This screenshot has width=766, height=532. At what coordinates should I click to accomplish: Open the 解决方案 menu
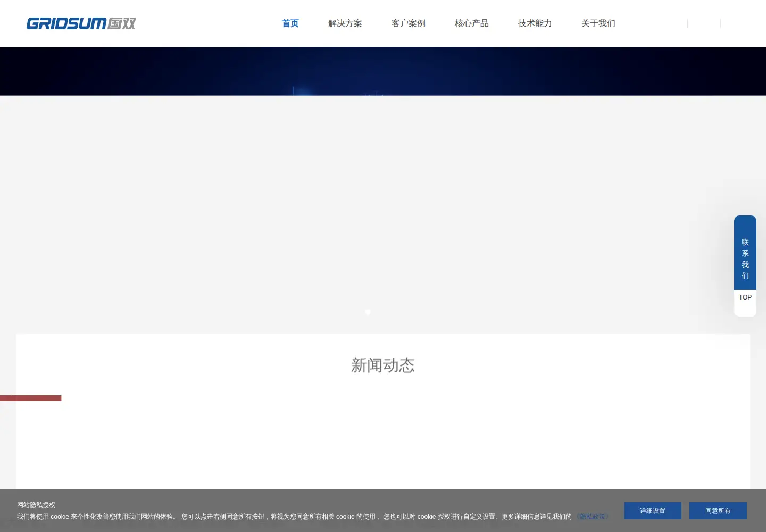tap(345, 23)
